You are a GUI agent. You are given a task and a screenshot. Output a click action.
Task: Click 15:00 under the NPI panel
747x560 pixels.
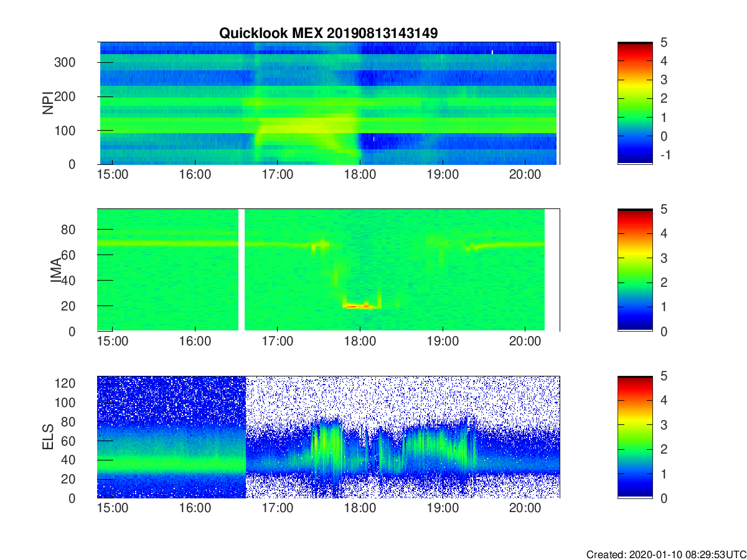(x=113, y=175)
